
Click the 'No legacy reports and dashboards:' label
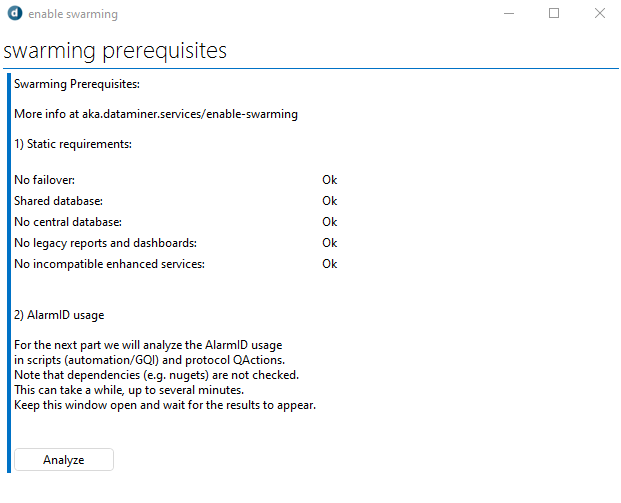tap(105, 243)
